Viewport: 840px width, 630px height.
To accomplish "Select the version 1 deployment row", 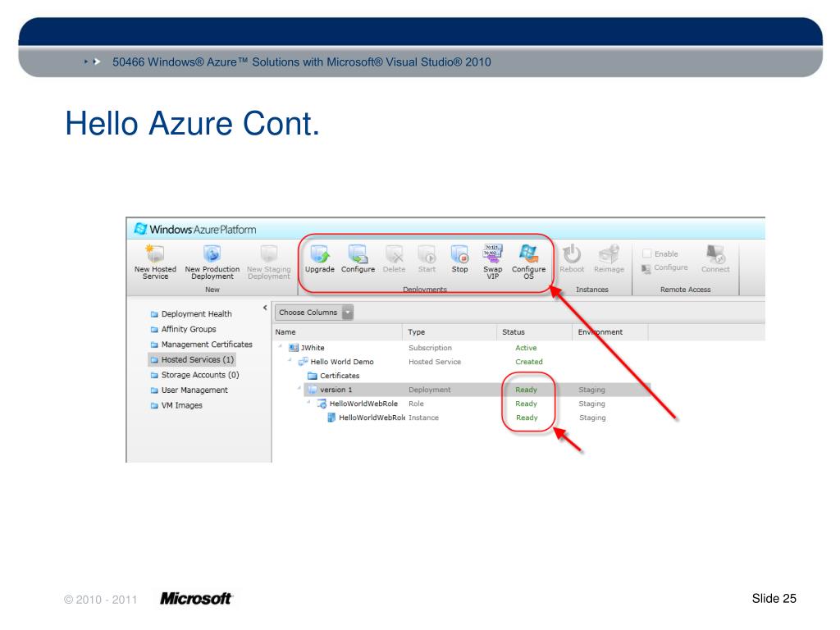I will click(x=477, y=390).
